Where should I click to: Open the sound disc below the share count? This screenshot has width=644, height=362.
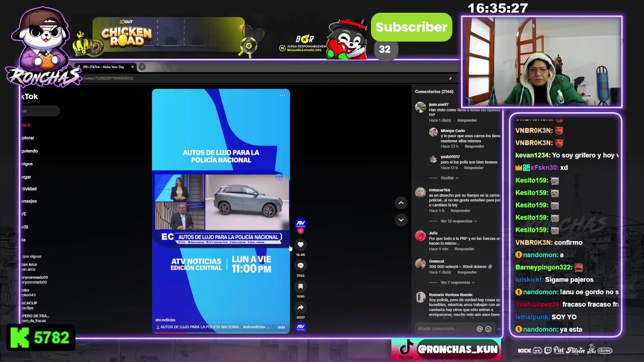(x=300, y=327)
